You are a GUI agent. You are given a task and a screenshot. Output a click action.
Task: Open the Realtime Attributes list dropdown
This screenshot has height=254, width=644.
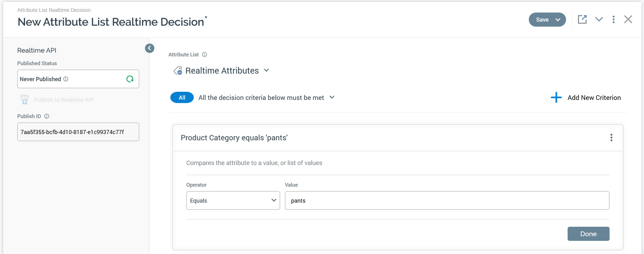click(x=266, y=70)
